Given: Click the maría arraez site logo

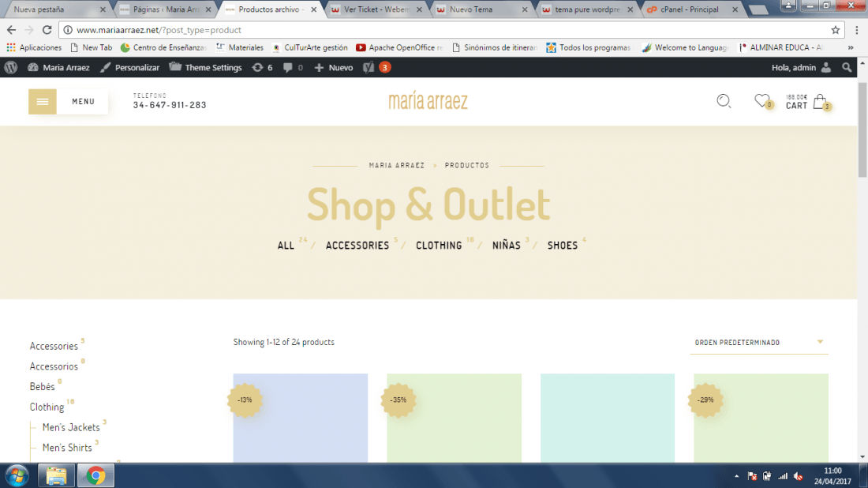Looking at the screenshot, I should click(428, 101).
